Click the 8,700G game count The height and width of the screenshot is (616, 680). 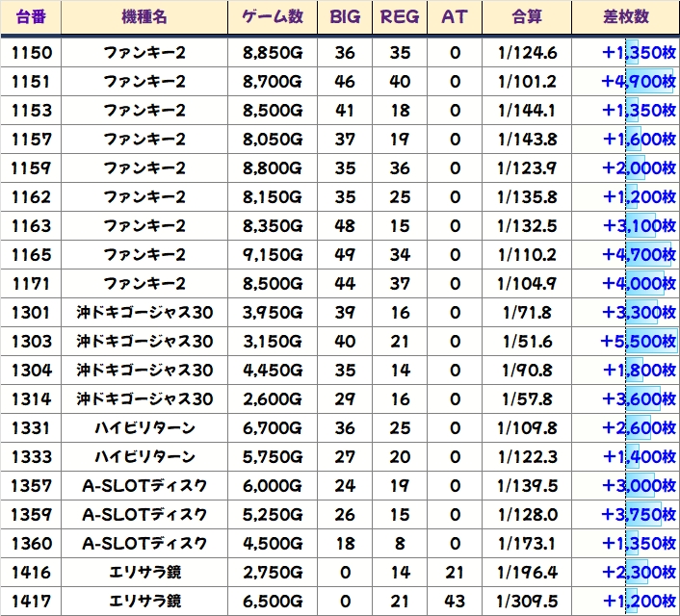tap(273, 82)
